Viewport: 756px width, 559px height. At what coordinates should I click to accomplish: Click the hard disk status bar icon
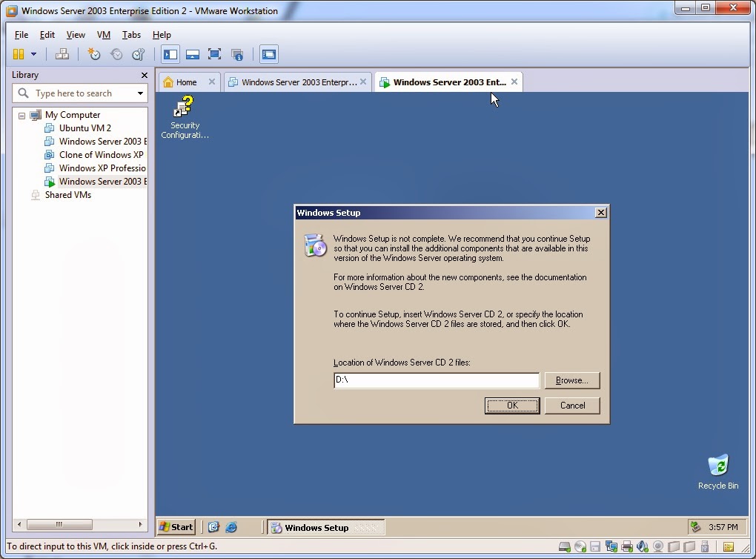(565, 546)
